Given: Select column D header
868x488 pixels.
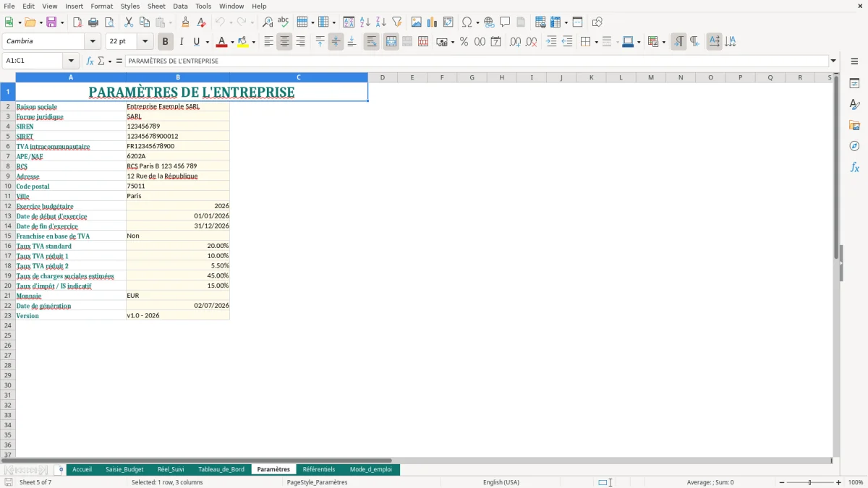Looking at the screenshot, I should (x=382, y=77).
